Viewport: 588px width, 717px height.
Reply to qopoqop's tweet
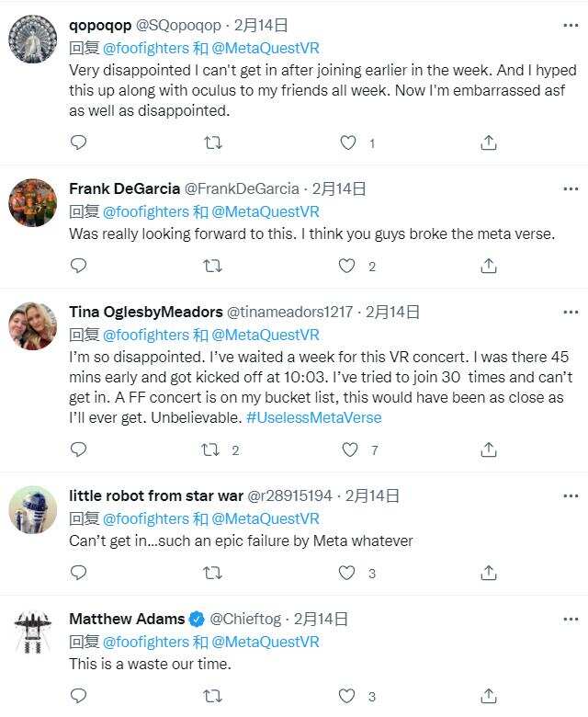79,142
